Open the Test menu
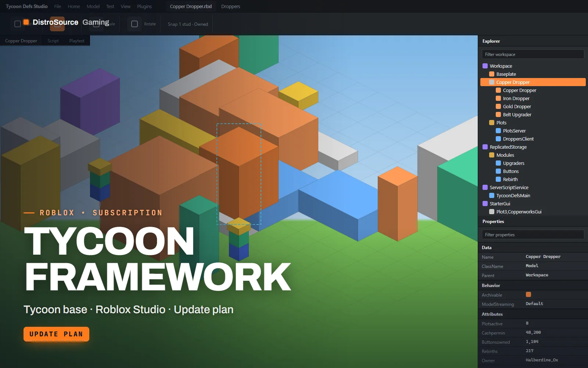The width and height of the screenshot is (588, 368). (110, 6)
